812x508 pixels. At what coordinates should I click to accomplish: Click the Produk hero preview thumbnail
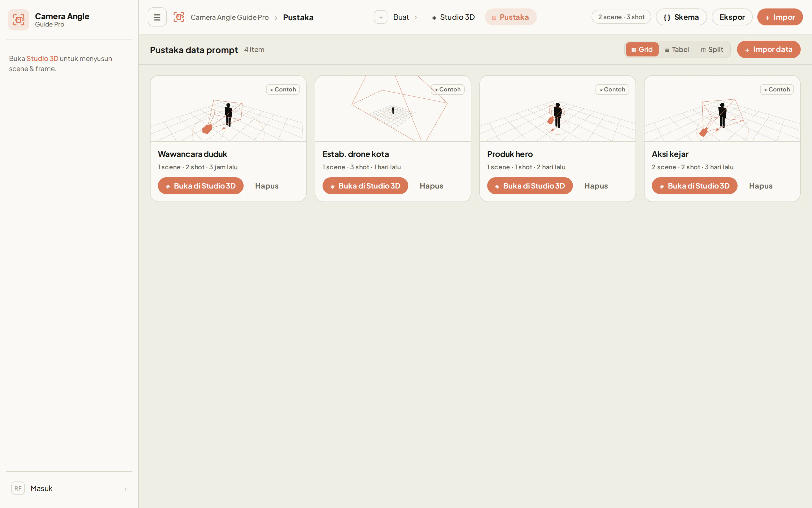coord(558,109)
